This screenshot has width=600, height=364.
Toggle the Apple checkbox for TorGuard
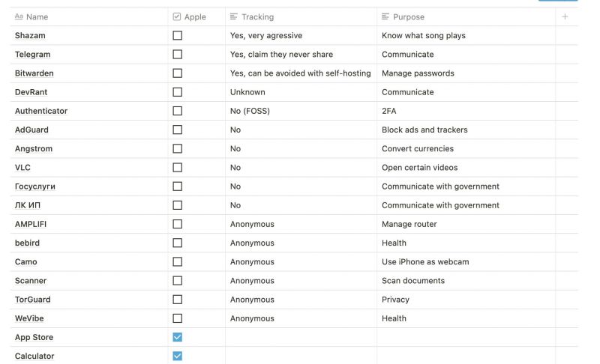[x=177, y=300]
